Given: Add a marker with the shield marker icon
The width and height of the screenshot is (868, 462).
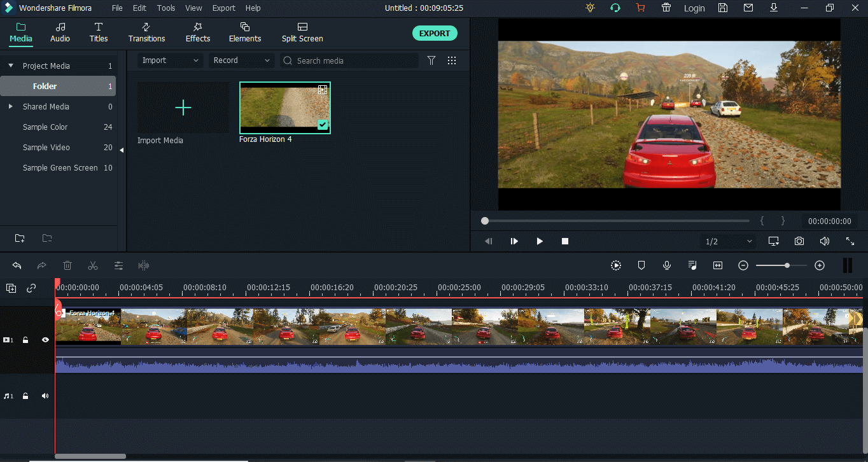Looking at the screenshot, I should pos(641,265).
